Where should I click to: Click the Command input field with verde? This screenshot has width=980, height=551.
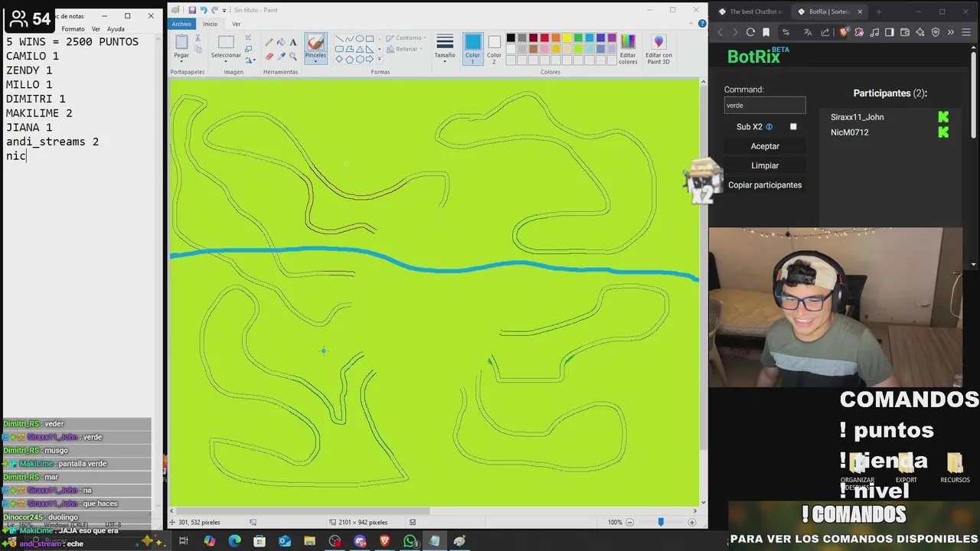[x=765, y=106]
